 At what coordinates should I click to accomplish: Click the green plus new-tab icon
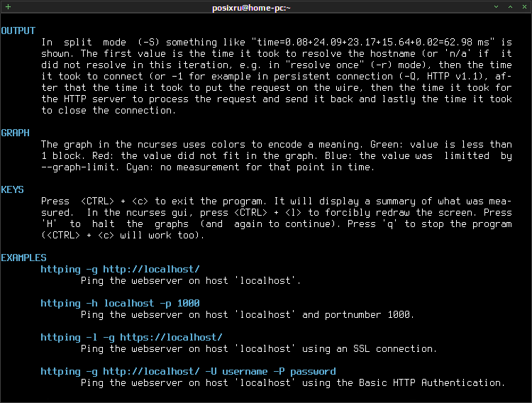(x=8, y=6)
